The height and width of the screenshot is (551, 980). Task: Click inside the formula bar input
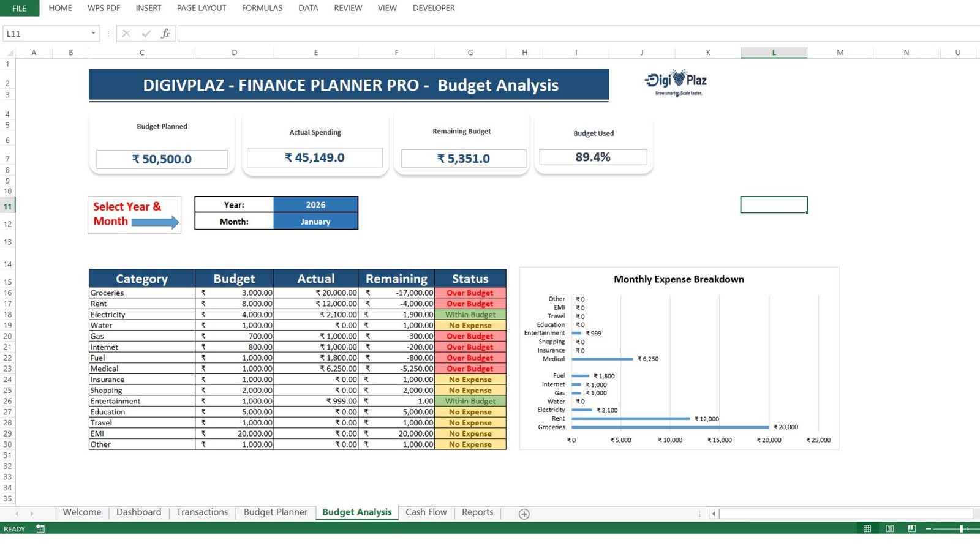(x=578, y=34)
